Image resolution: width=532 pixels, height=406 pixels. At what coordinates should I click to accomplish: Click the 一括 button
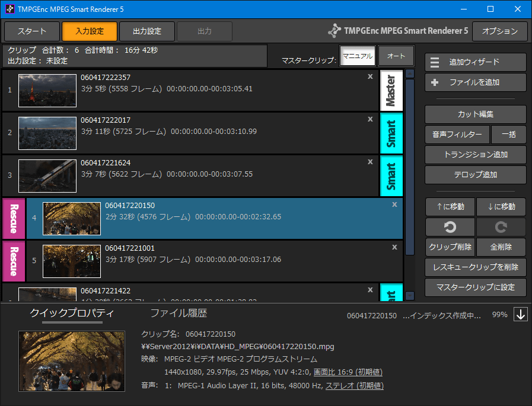coord(509,135)
